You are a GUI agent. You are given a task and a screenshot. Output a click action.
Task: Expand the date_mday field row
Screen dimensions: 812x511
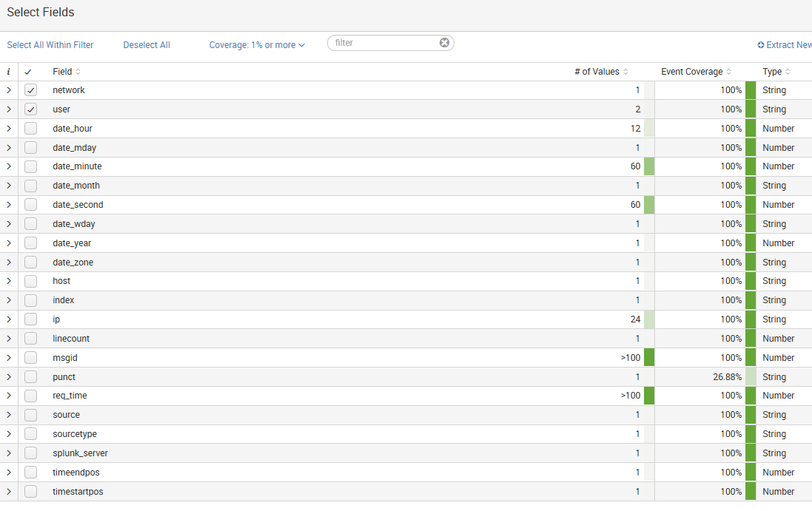coord(9,147)
